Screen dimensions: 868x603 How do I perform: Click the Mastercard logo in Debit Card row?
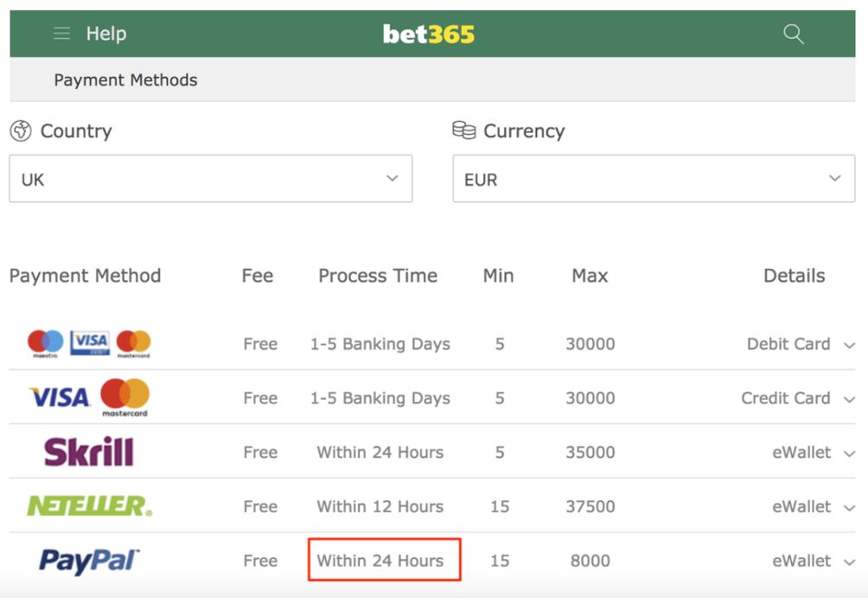coord(133,344)
